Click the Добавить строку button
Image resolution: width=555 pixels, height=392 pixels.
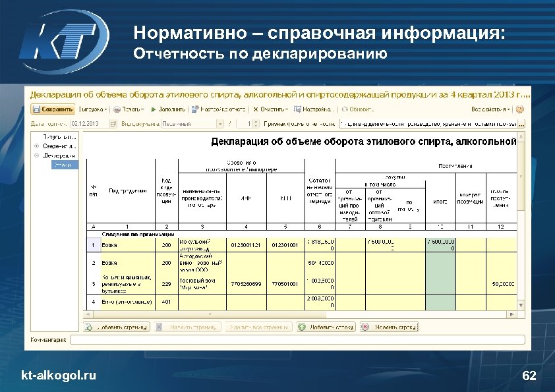click(326, 327)
